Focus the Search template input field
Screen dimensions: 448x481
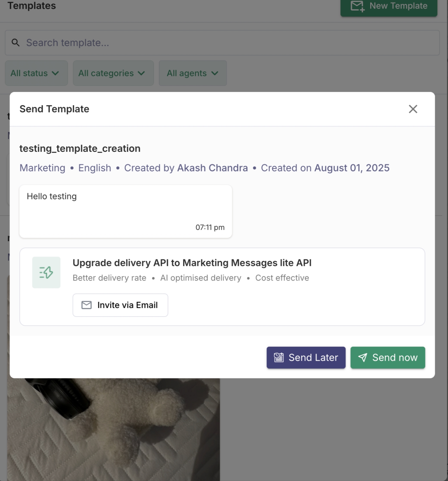[228, 43]
